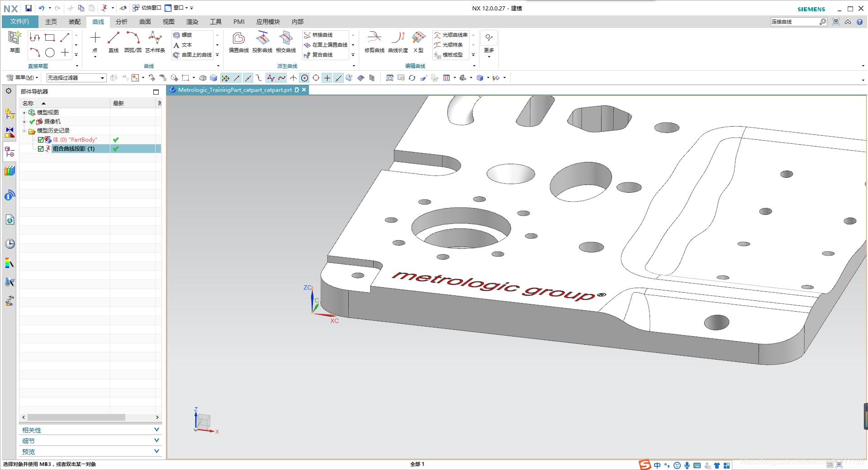Open the 曲线长度 curve length tool
Screen dimensions: 868x470
(398, 42)
